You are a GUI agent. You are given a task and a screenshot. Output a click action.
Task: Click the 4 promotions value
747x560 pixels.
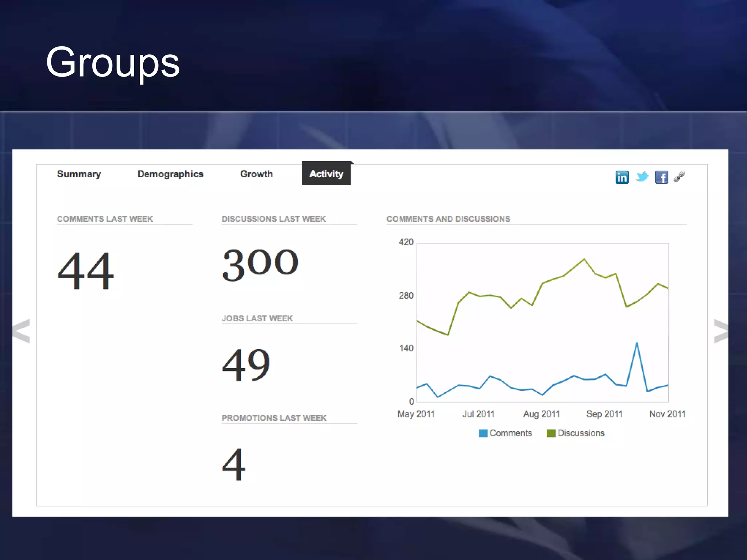[234, 464]
